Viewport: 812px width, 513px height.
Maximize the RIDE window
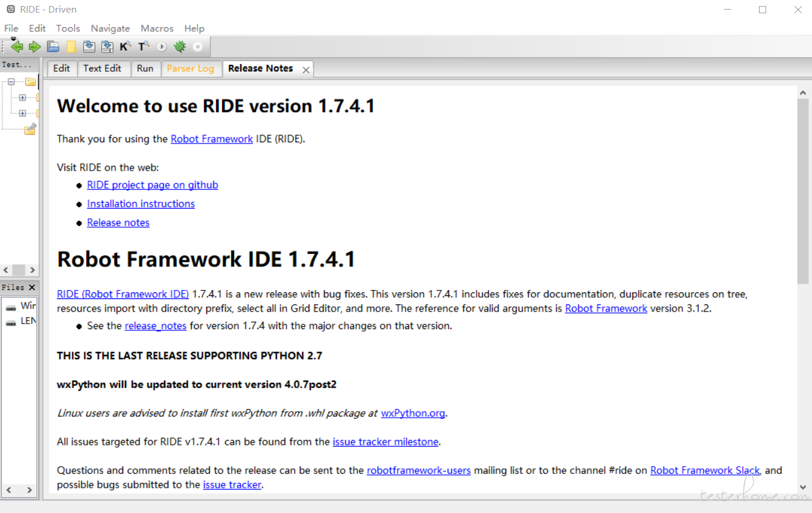(763, 10)
